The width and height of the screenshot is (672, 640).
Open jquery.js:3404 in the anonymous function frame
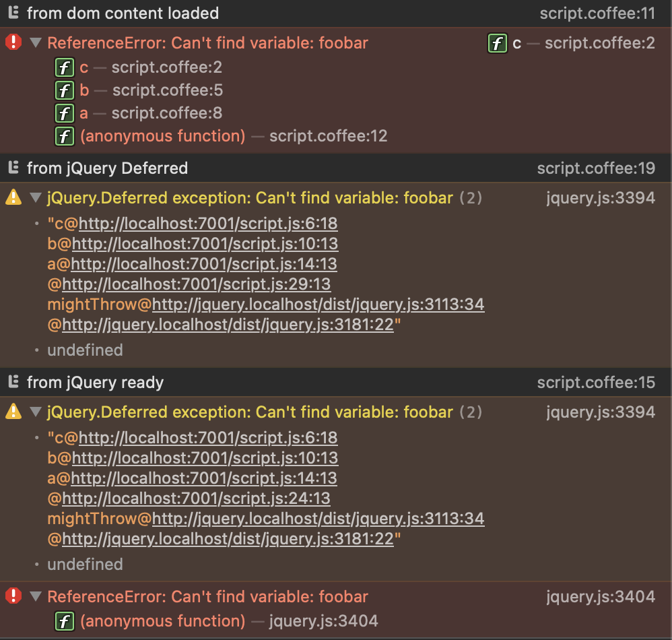pyautogui.click(x=324, y=620)
